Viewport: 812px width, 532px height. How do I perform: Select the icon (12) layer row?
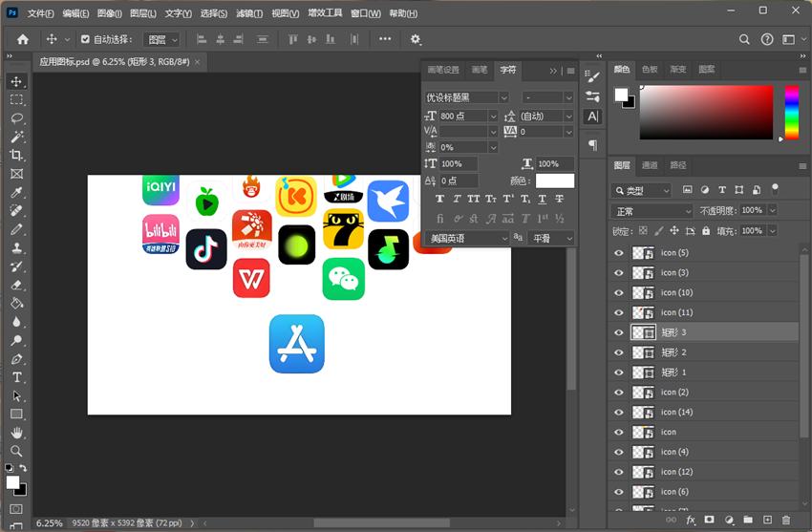[x=704, y=472]
